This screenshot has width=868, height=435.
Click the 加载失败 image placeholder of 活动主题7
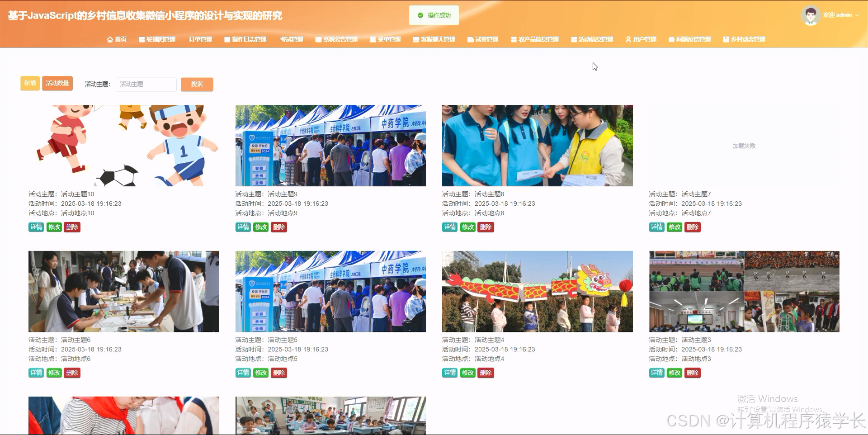744,146
